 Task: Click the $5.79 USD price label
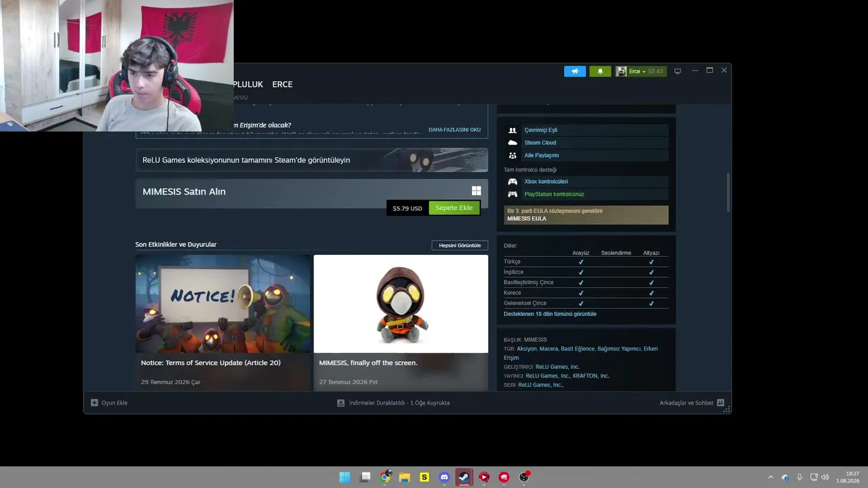(408, 208)
